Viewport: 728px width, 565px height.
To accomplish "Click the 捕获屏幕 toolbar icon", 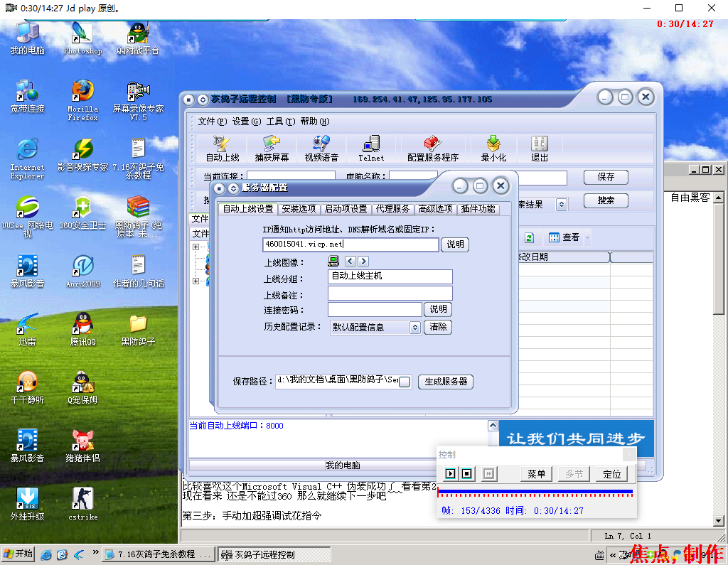I will click(x=272, y=148).
